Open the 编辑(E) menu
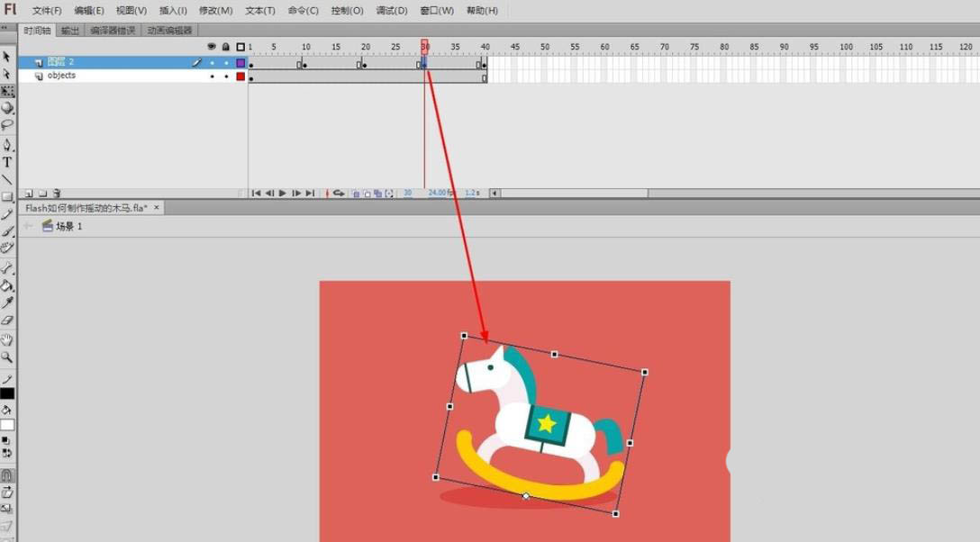980x542 pixels. 89,11
